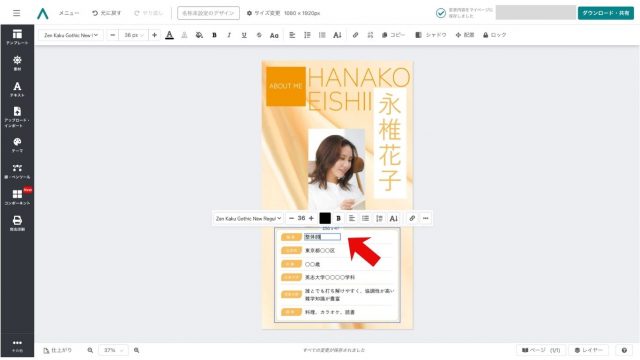This screenshot has height=360, width=640.
Task: Open line spacing in the floating toolbar
Action: click(379, 219)
